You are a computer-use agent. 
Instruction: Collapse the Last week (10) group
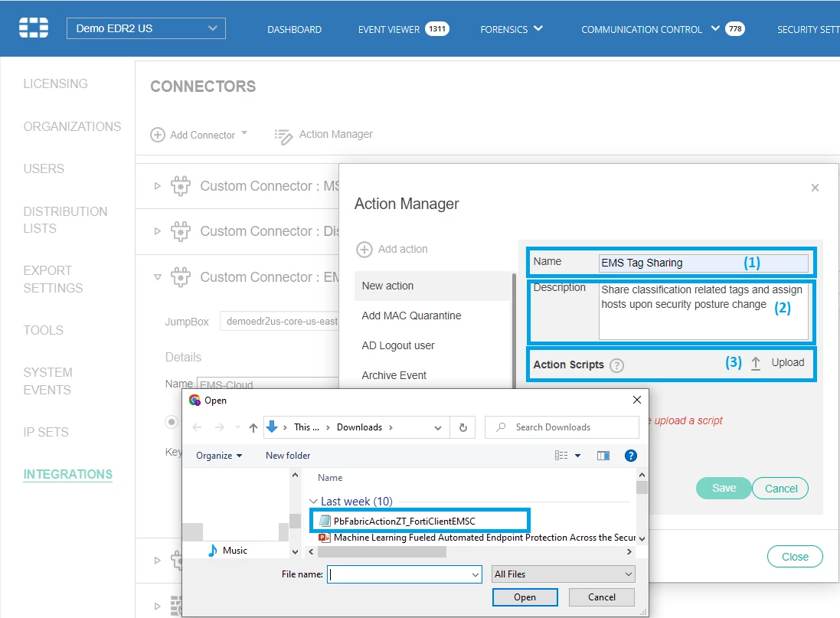click(313, 501)
